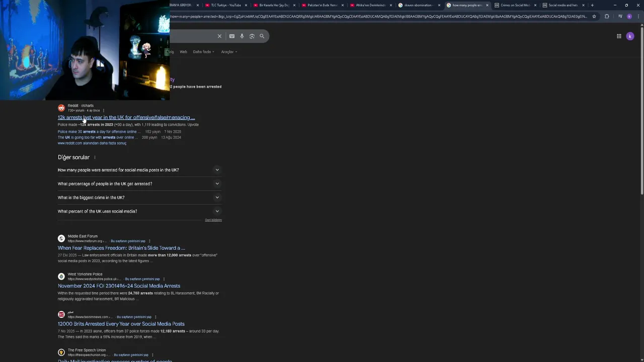Open the Chrome profile avatar in toolbar
This screenshot has width=644, height=362.
pos(629,16)
